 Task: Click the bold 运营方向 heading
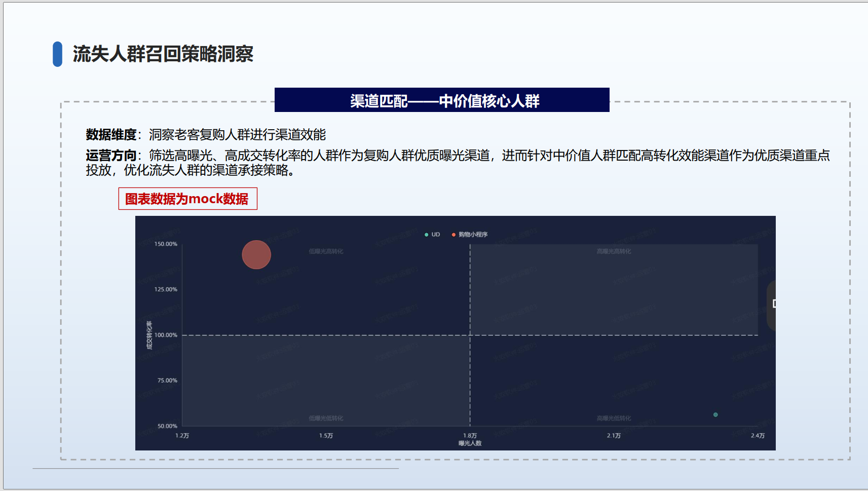coord(111,156)
